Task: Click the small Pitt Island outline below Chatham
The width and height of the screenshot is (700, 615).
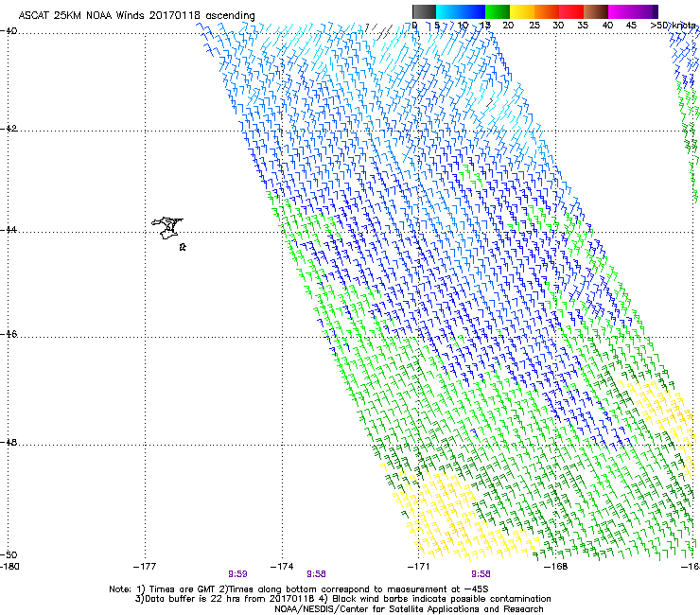Action: [183, 247]
